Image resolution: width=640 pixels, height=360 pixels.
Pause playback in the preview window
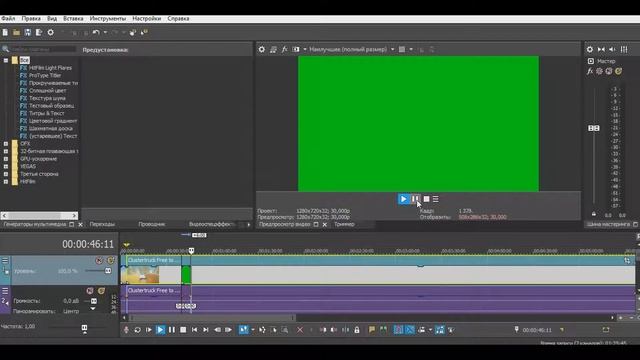[415, 199]
